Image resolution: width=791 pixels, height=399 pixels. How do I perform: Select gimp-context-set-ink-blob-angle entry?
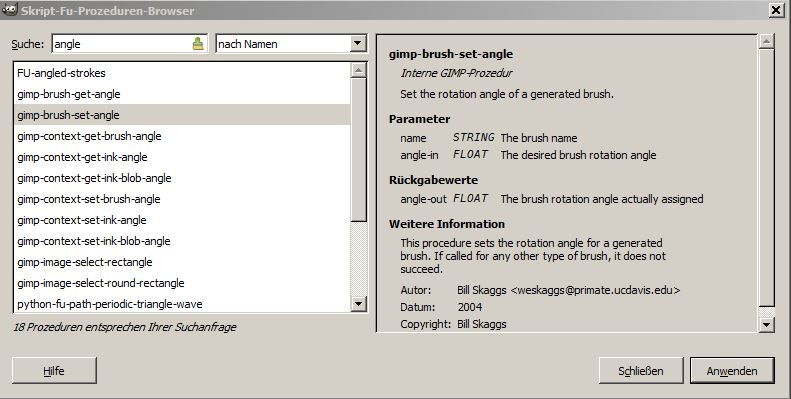pyautogui.click(x=182, y=241)
